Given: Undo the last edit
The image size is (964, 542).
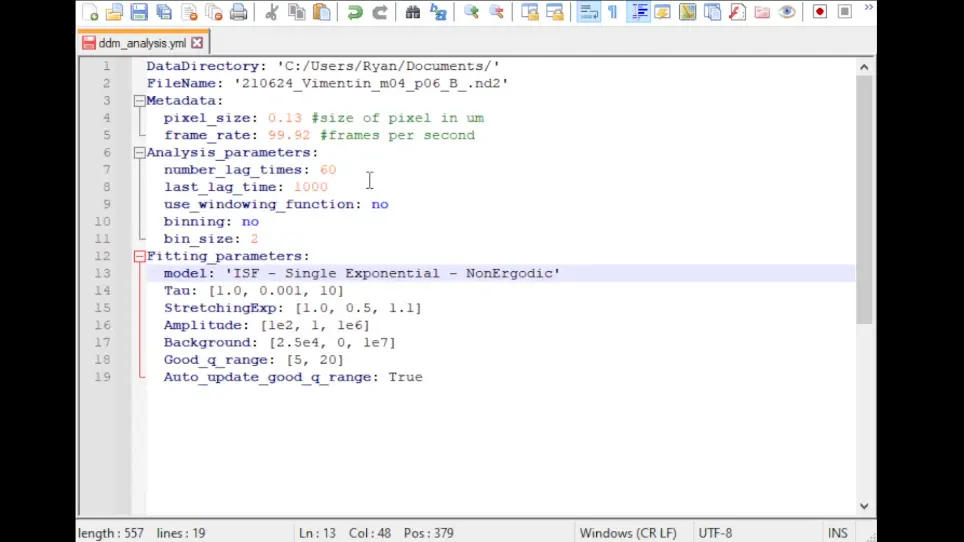Looking at the screenshot, I should pyautogui.click(x=355, y=12).
